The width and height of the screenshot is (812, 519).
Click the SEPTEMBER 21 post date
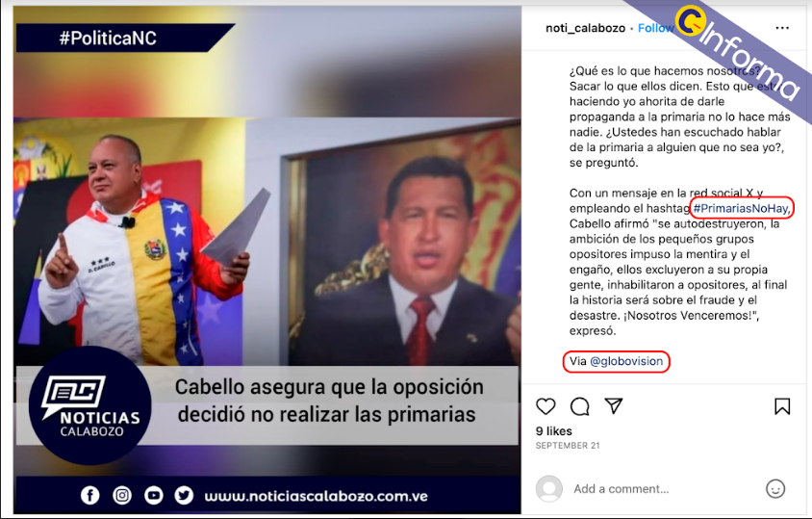pyautogui.click(x=568, y=446)
